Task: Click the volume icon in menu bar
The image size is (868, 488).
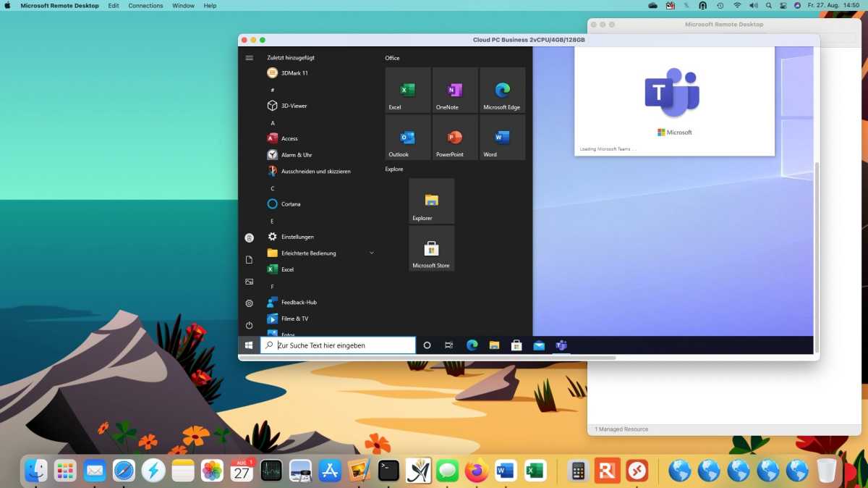Action: 753,5
